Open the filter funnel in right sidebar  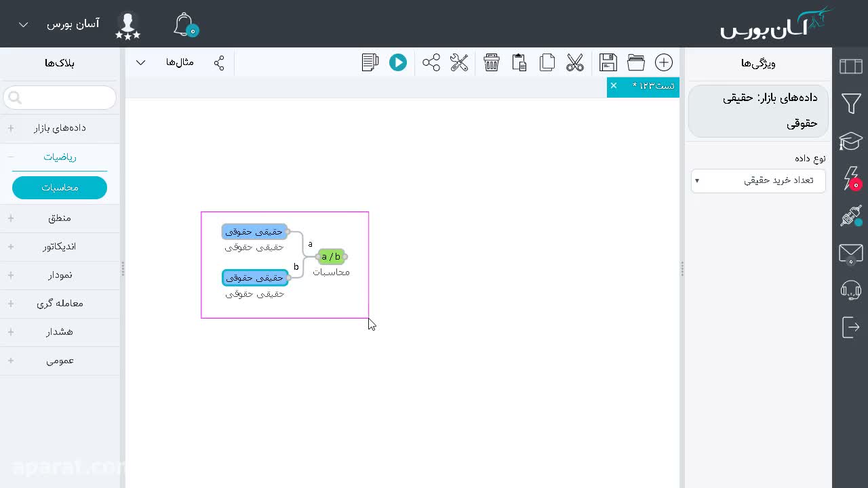[x=851, y=104]
